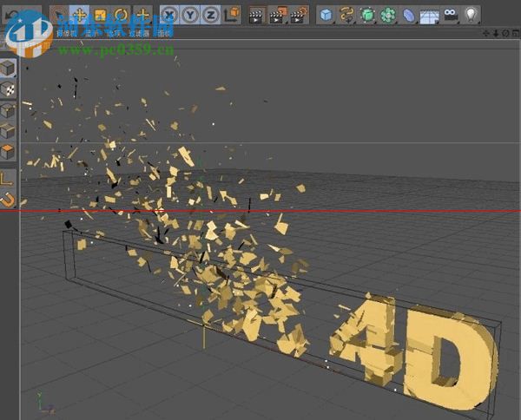Toggle the Snap magnet icon

click(x=7, y=200)
